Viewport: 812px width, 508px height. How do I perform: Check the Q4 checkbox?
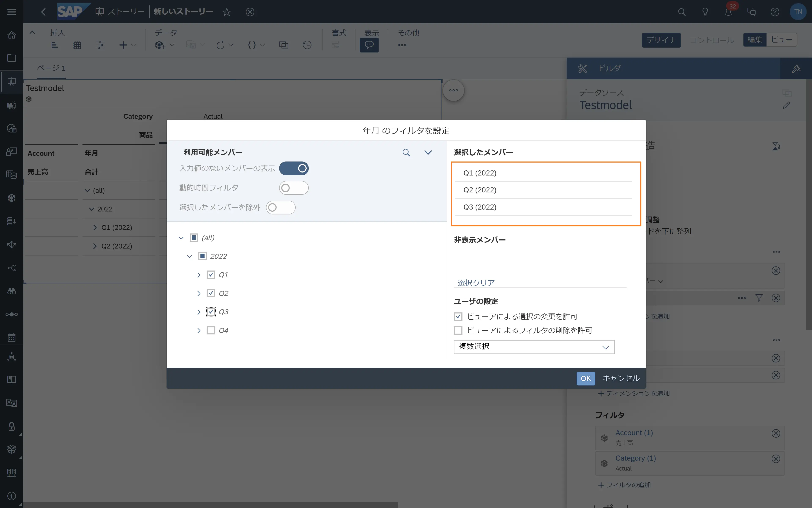[x=211, y=330]
